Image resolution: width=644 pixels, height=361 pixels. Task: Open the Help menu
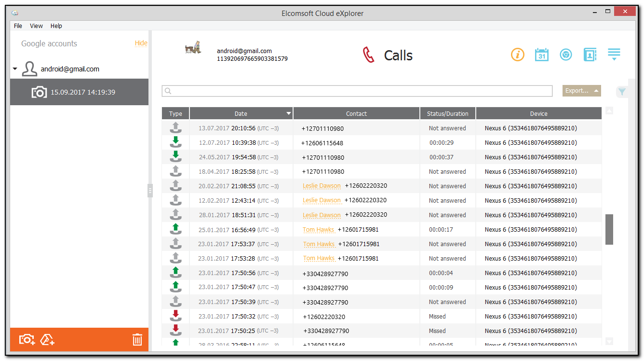click(56, 26)
